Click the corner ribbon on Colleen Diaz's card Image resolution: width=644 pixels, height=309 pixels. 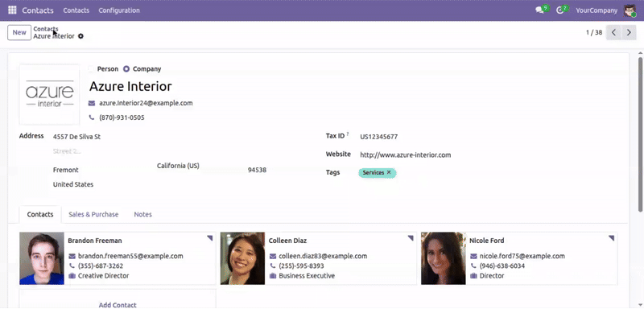(411, 237)
